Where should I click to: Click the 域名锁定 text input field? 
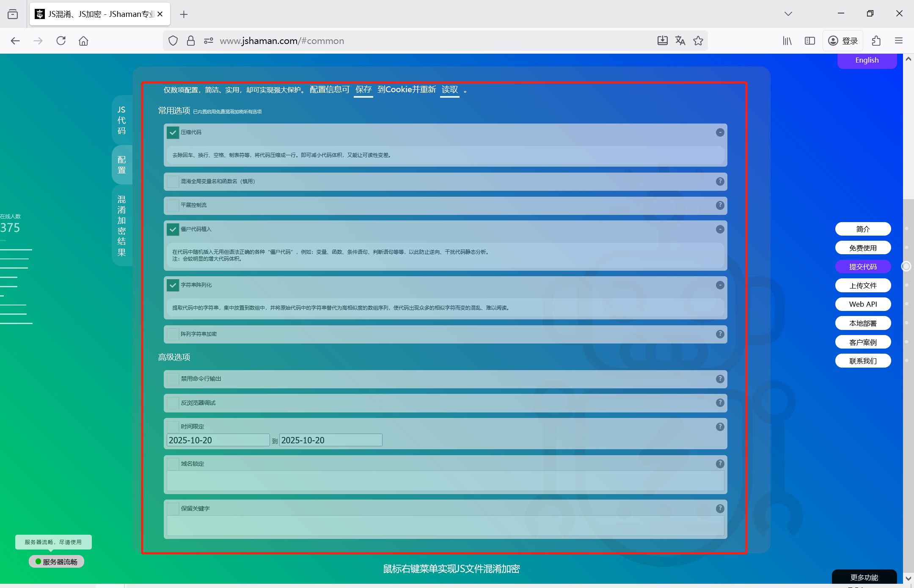point(445,481)
